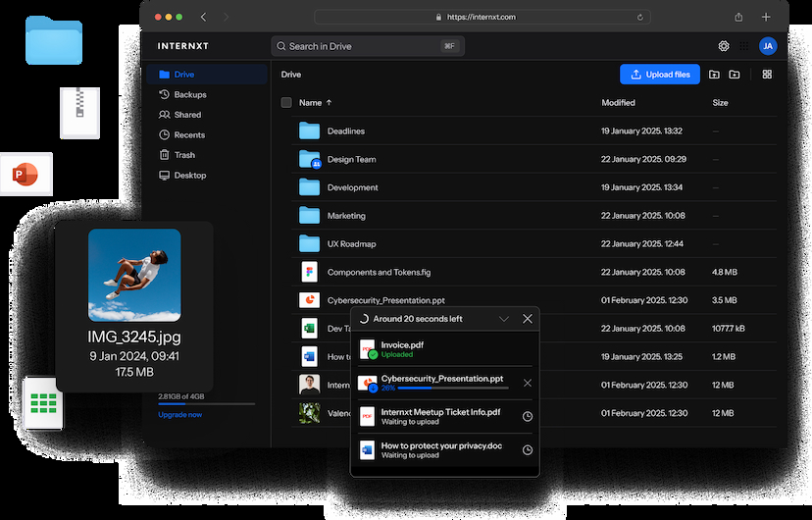This screenshot has height=520, width=812.
Task: Select Trash in the sidebar
Action: click(184, 155)
